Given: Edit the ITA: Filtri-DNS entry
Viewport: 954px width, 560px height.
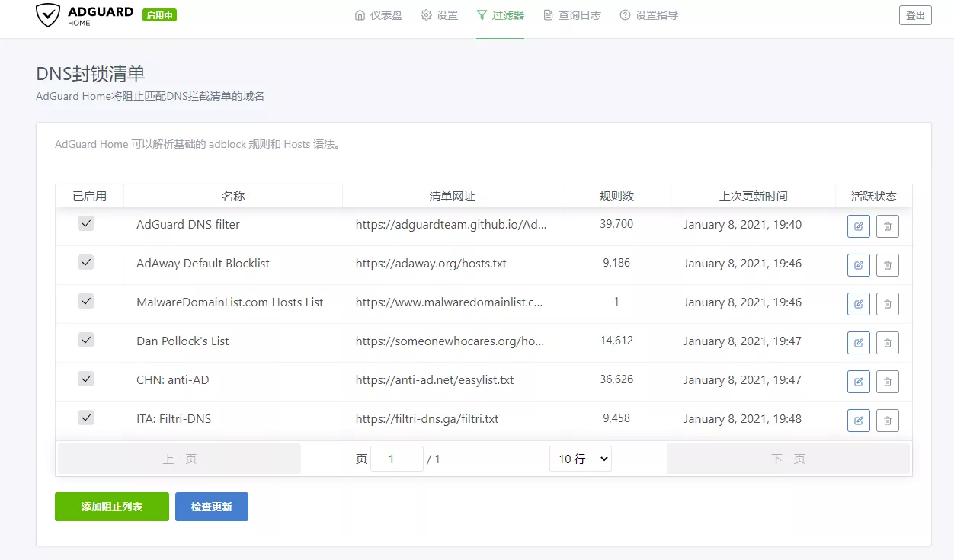Looking at the screenshot, I should coord(859,421).
